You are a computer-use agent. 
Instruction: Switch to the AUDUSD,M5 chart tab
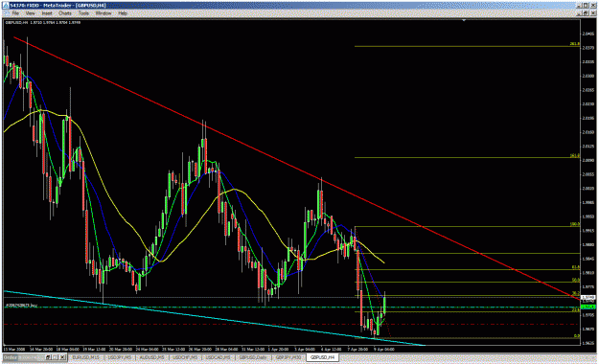pyautogui.click(x=151, y=357)
